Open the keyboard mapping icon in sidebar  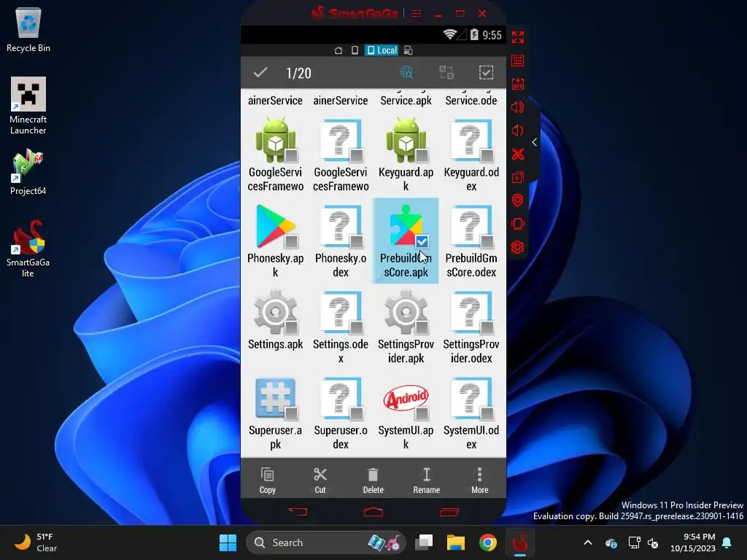click(x=517, y=61)
